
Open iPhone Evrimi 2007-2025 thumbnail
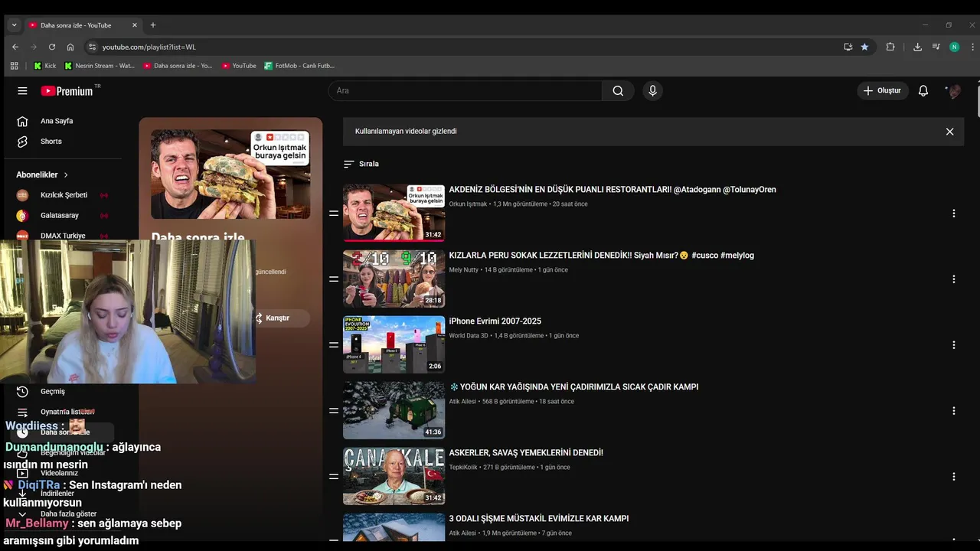point(394,344)
